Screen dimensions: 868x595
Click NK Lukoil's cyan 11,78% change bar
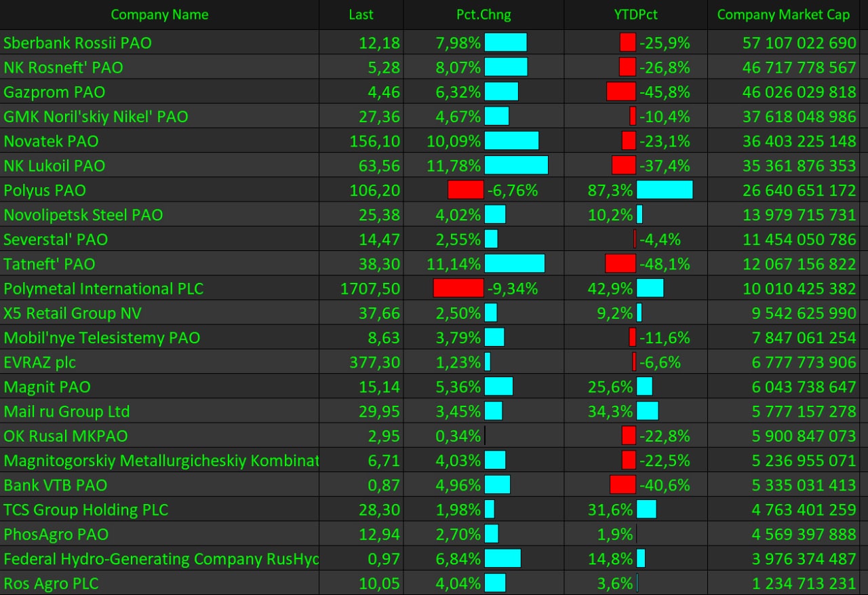point(516,166)
